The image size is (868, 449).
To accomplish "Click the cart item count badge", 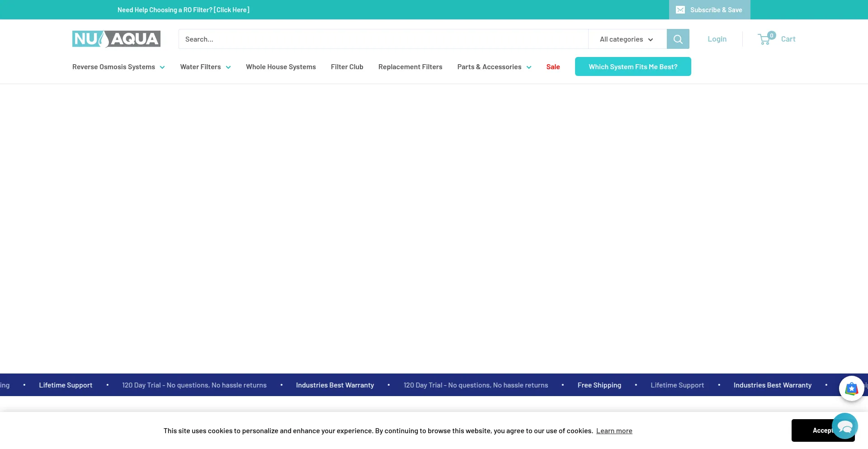I will click(x=772, y=35).
